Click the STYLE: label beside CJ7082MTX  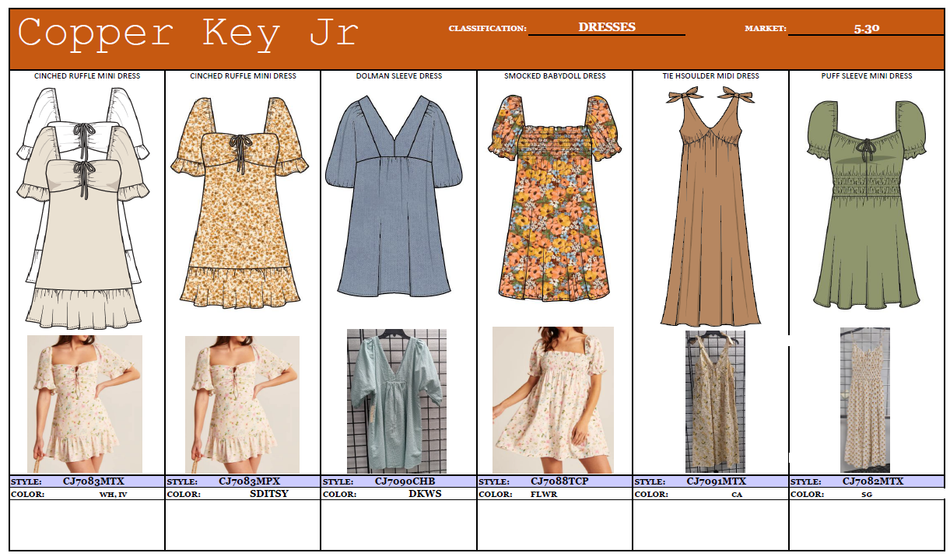click(806, 482)
